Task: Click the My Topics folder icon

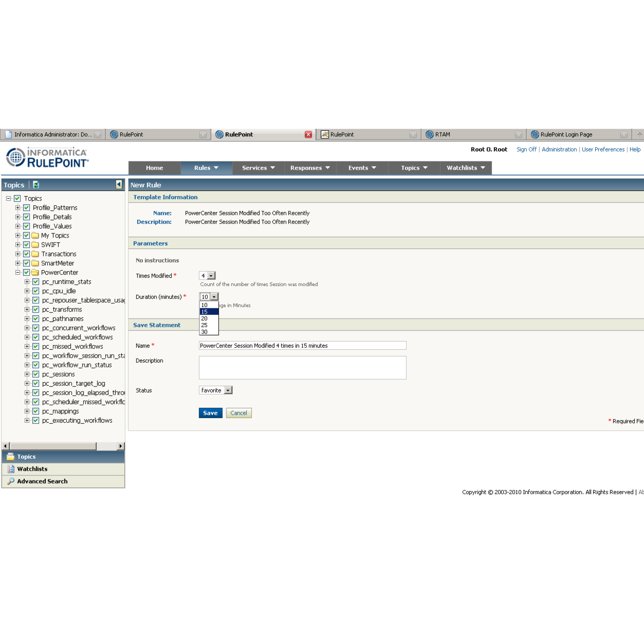Action: [x=35, y=235]
